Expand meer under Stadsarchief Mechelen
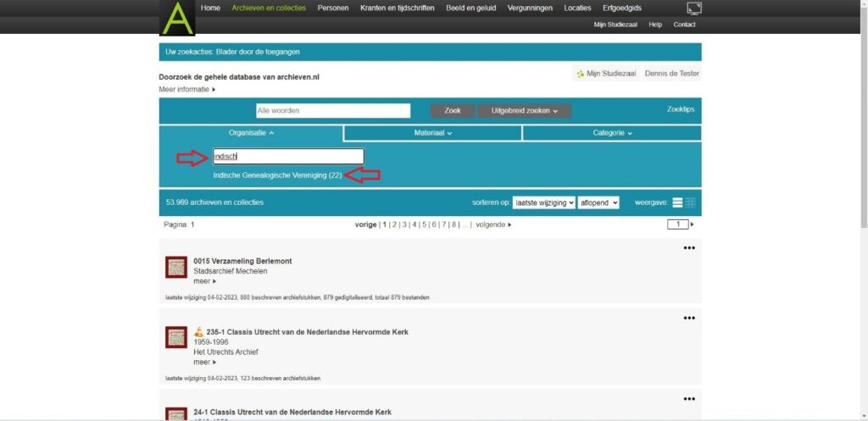Screen dimensions: 868x421 click(204, 281)
